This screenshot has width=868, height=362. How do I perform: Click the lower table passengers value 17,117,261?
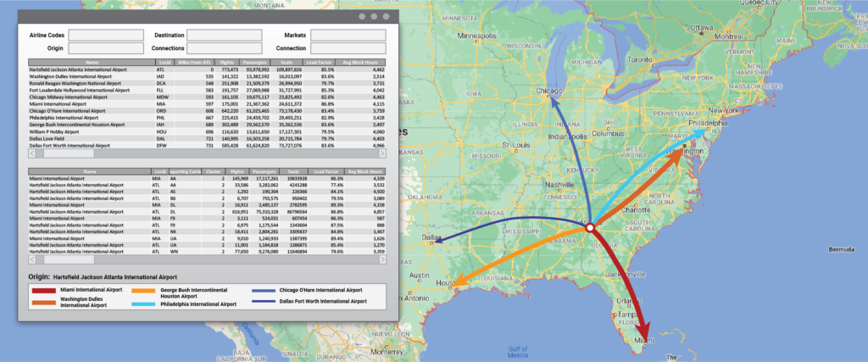(267, 179)
